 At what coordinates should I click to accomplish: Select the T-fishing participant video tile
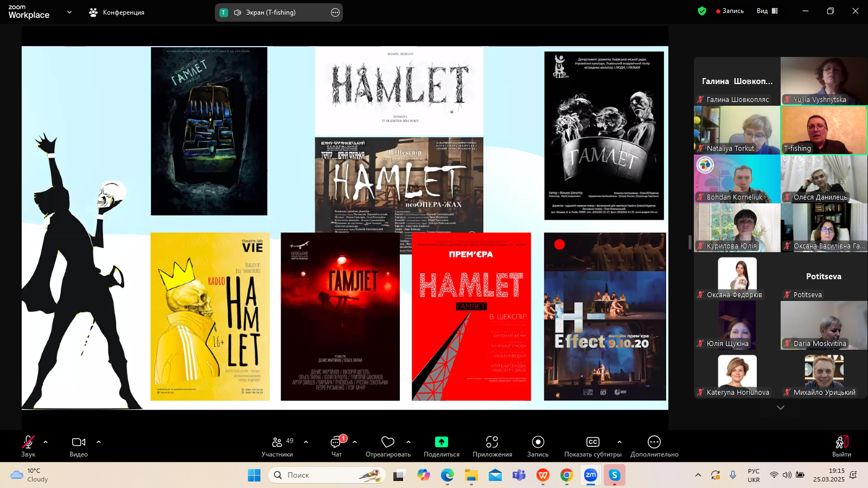pyautogui.click(x=824, y=130)
